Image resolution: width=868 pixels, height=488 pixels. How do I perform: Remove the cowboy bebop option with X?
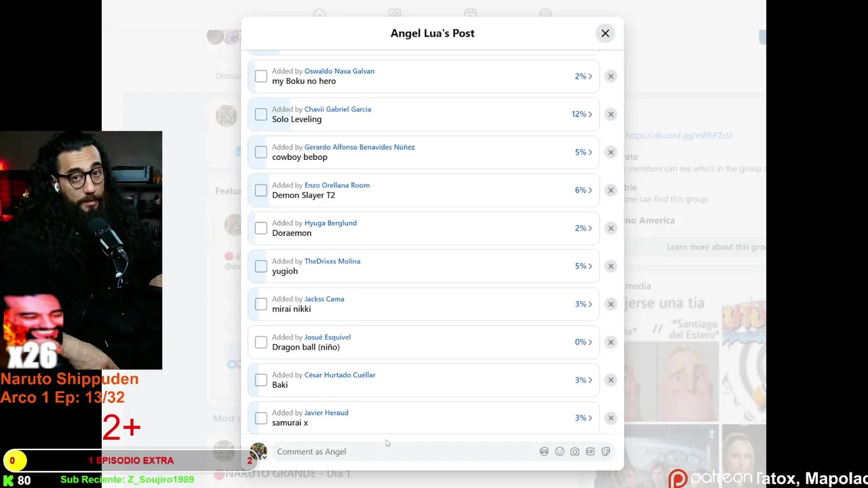coord(611,152)
